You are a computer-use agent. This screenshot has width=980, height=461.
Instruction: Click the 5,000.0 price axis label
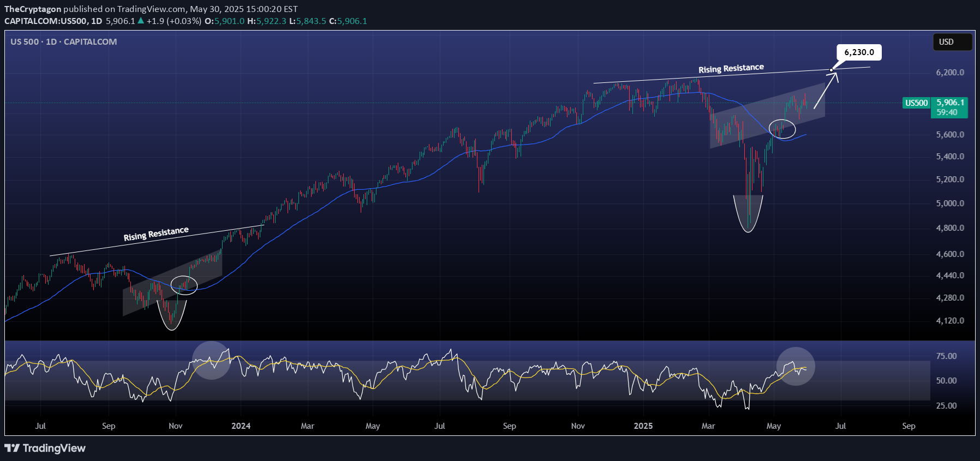click(950, 203)
